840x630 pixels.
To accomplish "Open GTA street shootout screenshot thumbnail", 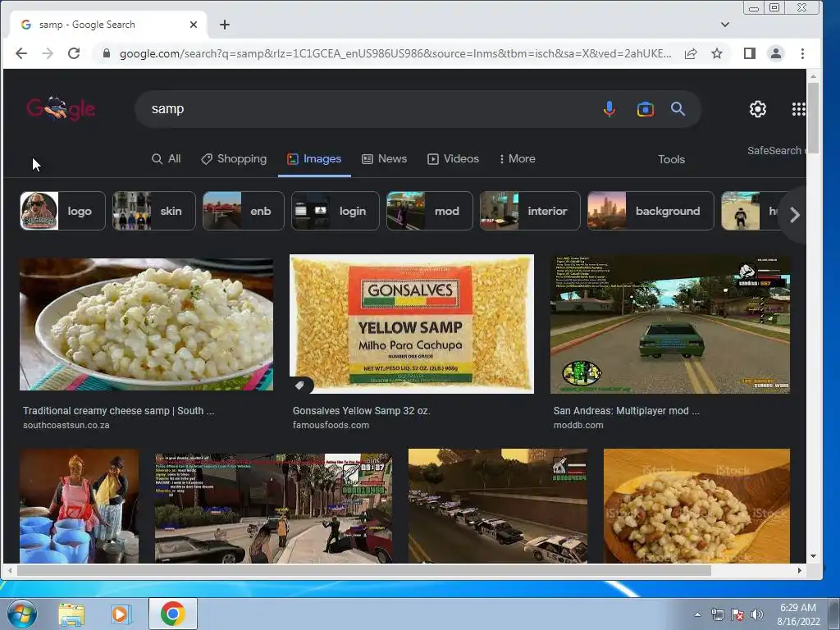I will click(x=273, y=508).
